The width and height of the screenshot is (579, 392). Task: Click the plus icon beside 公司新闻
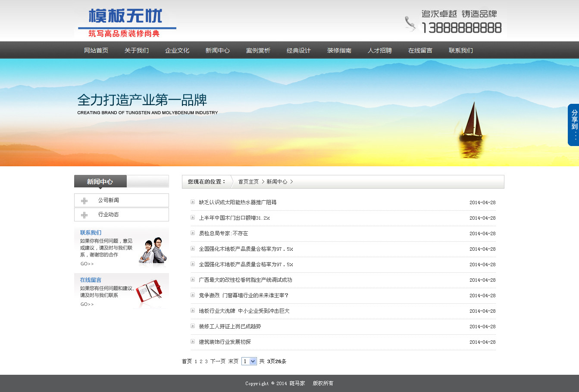[85, 201]
